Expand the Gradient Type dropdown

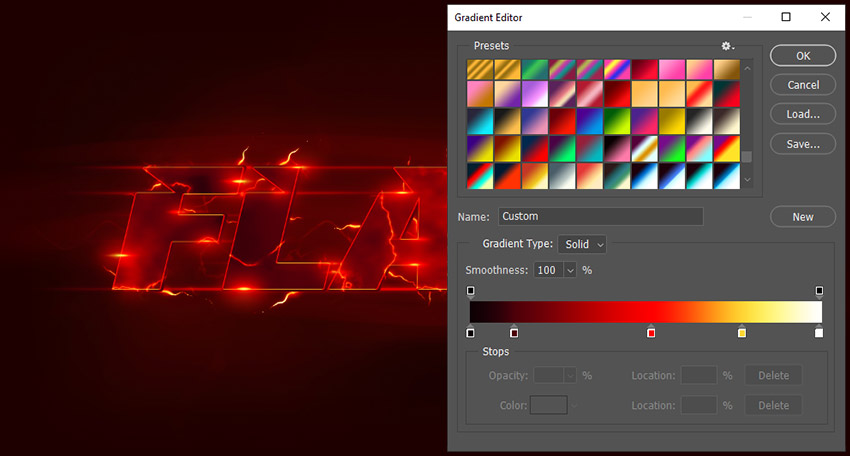click(582, 244)
